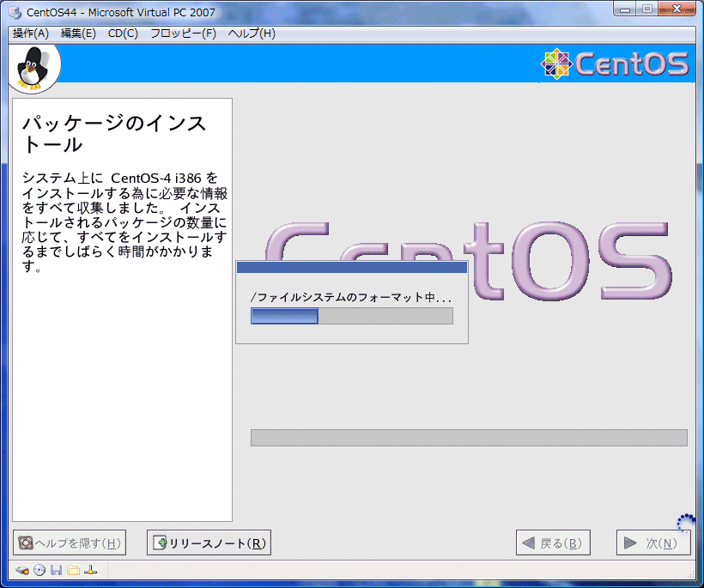The height and width of the screenshot is (588, 704).
Task: Click the Tux penguin logo
Action: 33,68
